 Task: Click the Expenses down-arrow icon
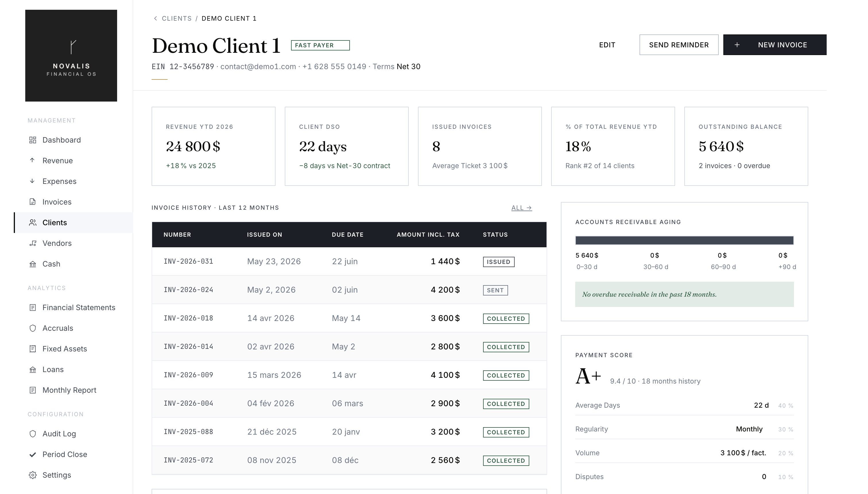pyautogui.click(x=32, y=181)
